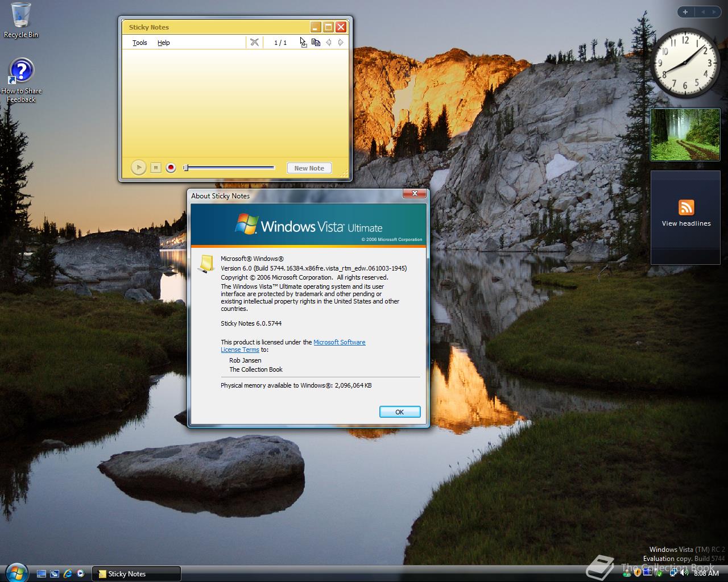Click the New Note button
728x582 pixels.
tap(309, 168)
